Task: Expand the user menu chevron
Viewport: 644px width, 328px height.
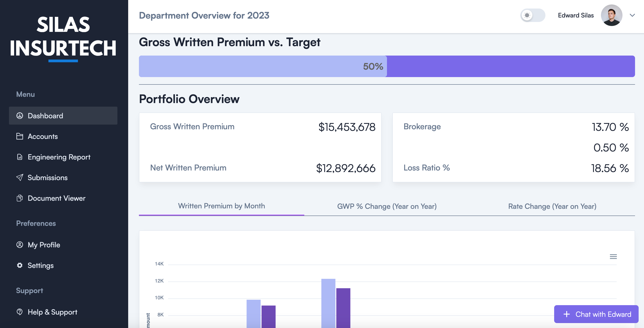Action: (632, 15)
